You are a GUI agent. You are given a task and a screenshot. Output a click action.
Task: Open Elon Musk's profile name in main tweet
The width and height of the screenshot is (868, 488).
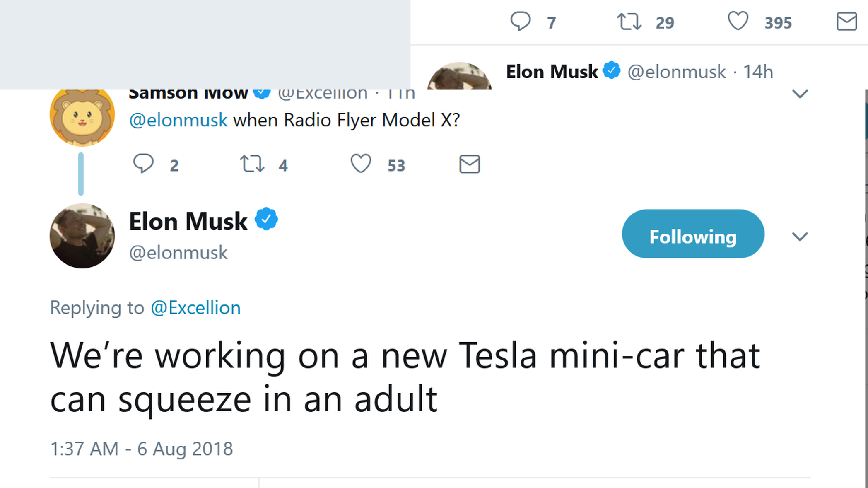click(x=188, y=221)
